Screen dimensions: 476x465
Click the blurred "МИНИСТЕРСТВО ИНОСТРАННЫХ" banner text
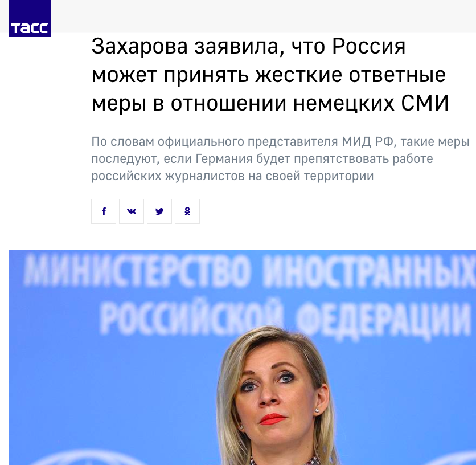pos(249,271)
